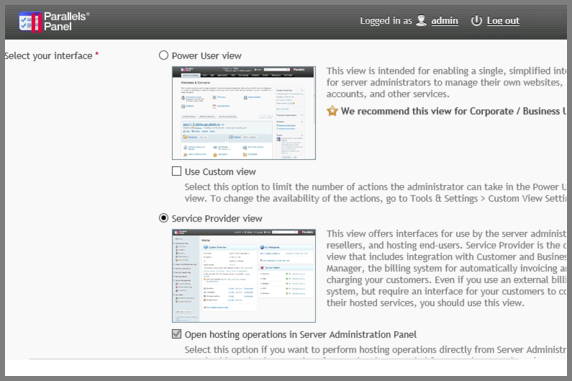
Task: Toggle Open hosting operations in Server Administration Panel
Action: point(177,334)
